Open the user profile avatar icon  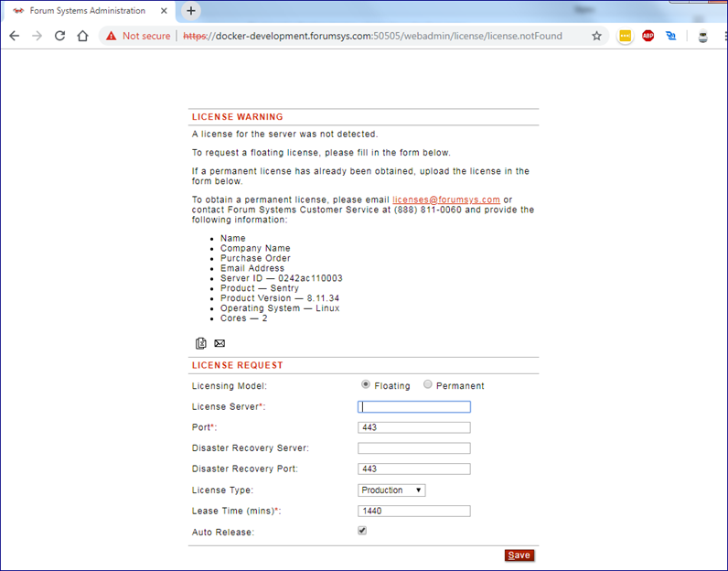click(703, 37)
